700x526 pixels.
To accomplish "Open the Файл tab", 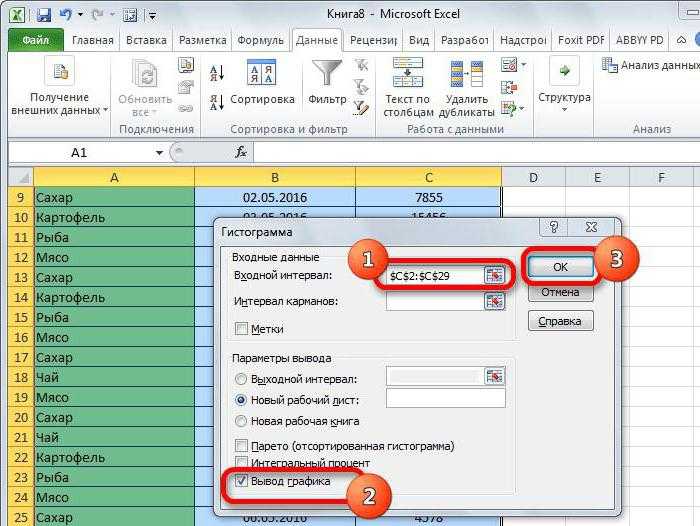I will [36, 40].
